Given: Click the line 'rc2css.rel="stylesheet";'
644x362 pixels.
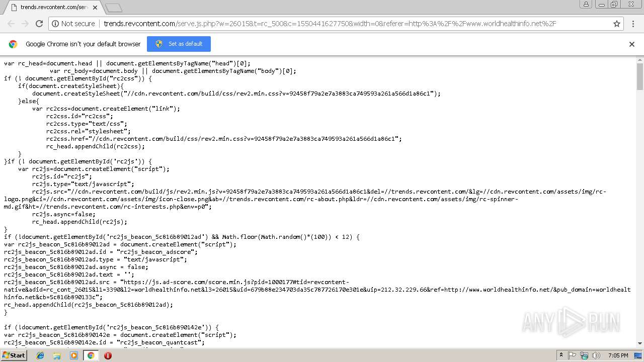Looking at the screenshot, I should click(89, 131).
